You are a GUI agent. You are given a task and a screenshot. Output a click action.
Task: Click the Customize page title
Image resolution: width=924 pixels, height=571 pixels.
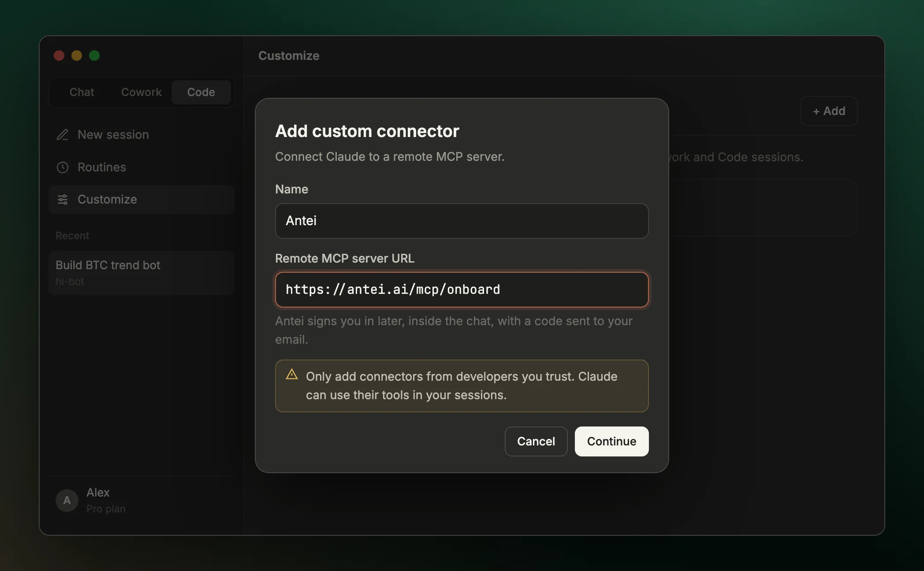(289, 56)
